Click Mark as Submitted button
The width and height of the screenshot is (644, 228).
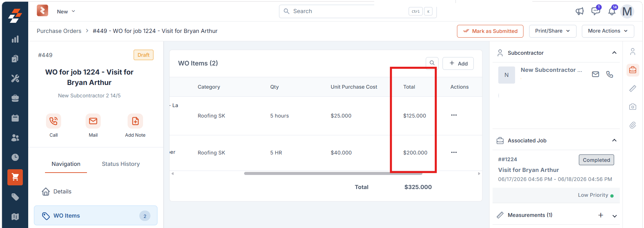[490, 31]
